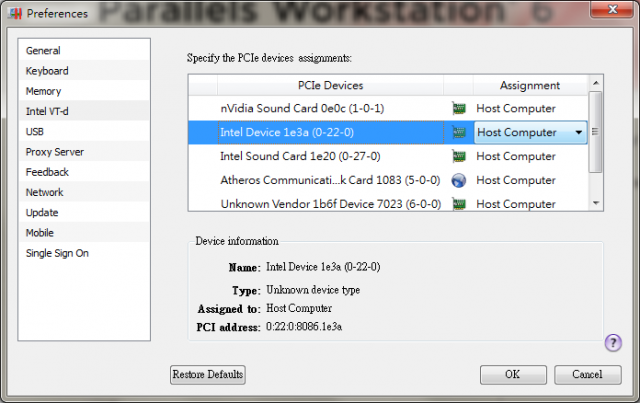Click the device list scrollbar thumb
Image resolution: width=640 pixels, height=403 pixels.
click(596, 132)
